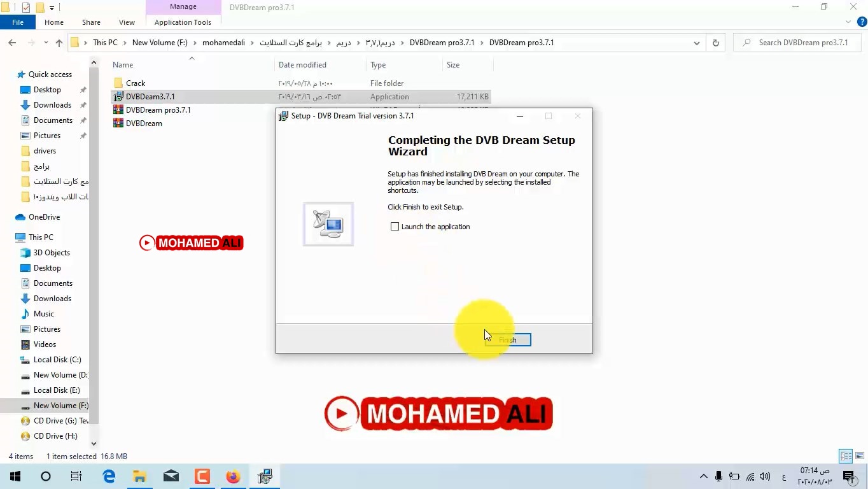This screenshot has width=868, height=489.
Task: Open the notification Action Center
Action: (x=848, y=476)
